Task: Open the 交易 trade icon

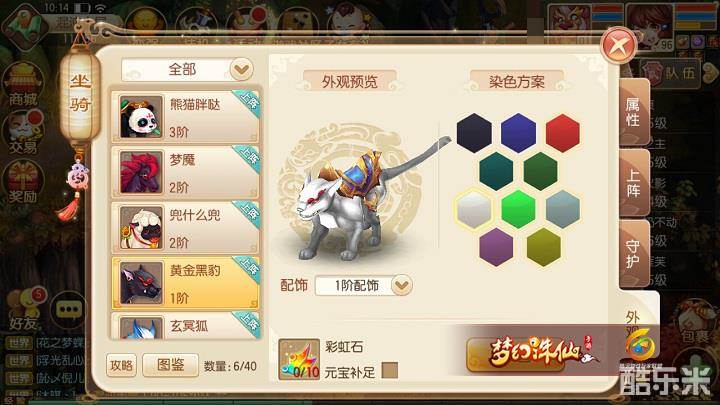Action: tap(23, 133)
